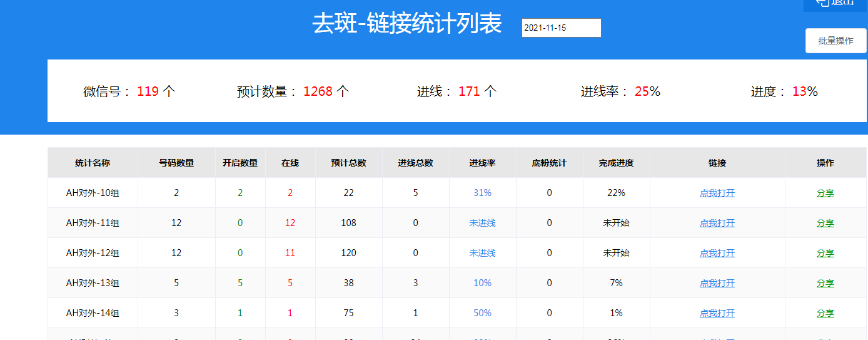Viewport: 868px width, 340px height.
Task: Click 分享 for AH对外-11组
Action: [825, 223]
